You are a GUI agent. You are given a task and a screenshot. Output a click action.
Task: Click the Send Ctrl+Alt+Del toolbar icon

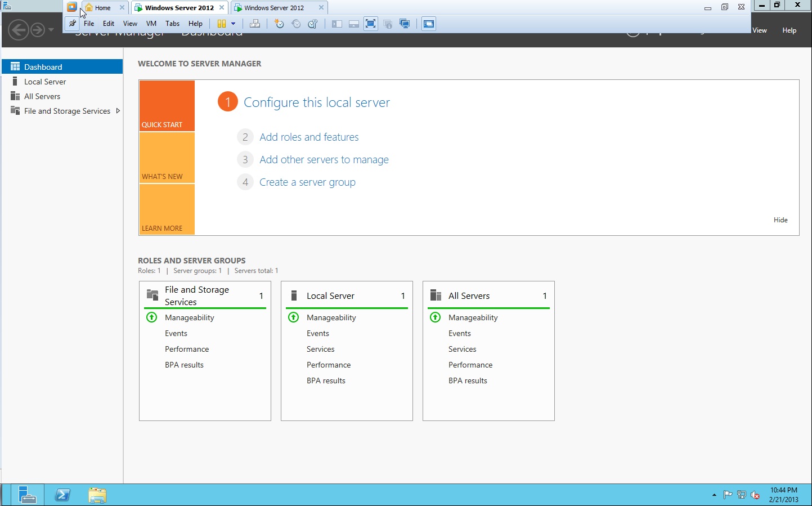point(255,24)
